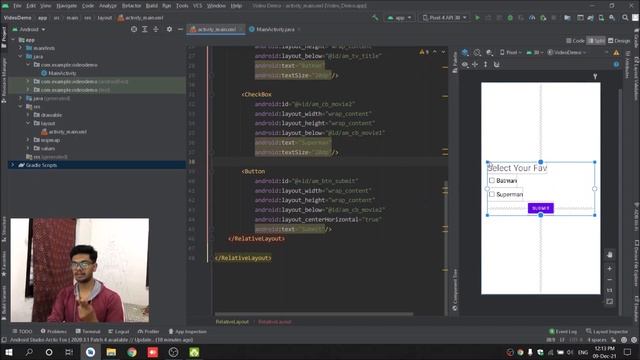Open the Navigate menu
Screen dimensions: 640x360
pos(67,6)
